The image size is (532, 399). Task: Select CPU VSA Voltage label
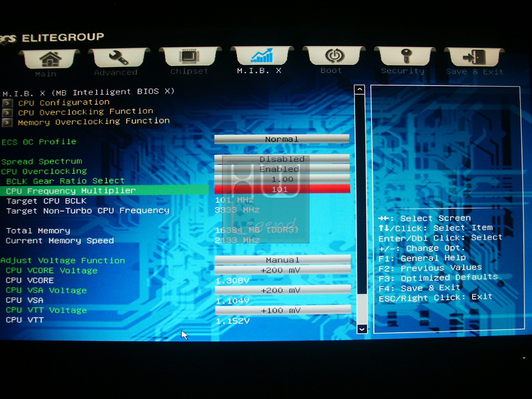pyautogui.click(x=46, y=290)
